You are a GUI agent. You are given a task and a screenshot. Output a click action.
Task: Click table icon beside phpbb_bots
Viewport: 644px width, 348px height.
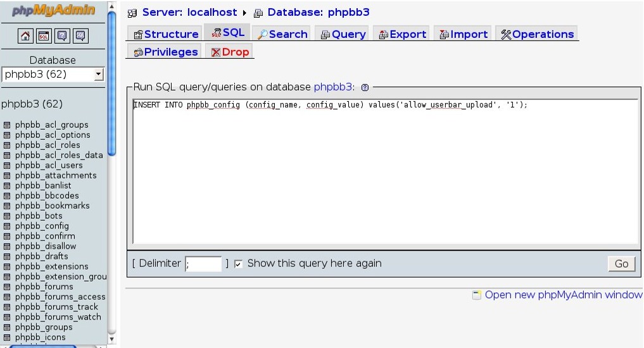[7, 216]
